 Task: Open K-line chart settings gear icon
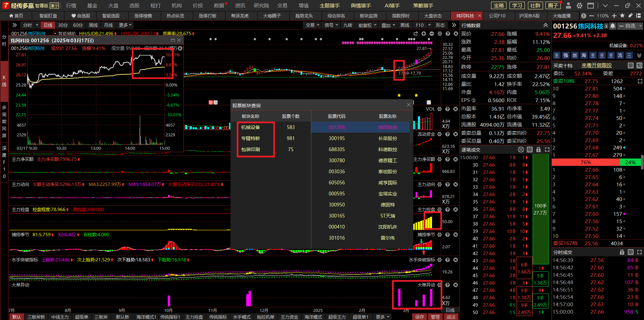(x=440, y=34)
